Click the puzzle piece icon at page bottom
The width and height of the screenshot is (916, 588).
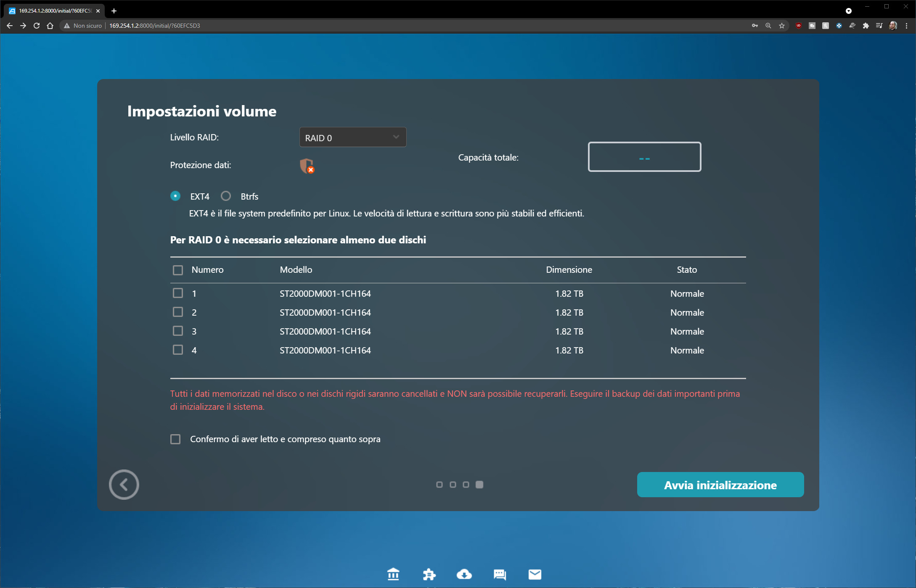click(x=429, y=574)
